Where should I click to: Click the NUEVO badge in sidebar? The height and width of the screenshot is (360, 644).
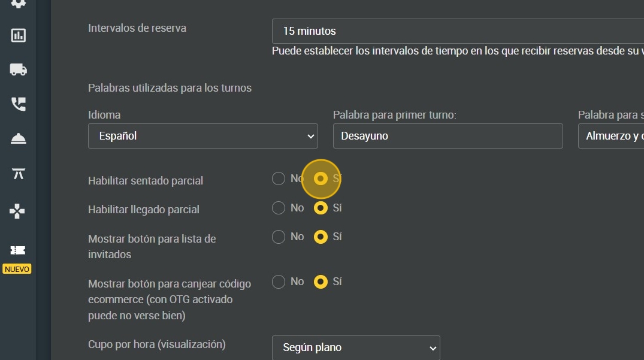17,270
